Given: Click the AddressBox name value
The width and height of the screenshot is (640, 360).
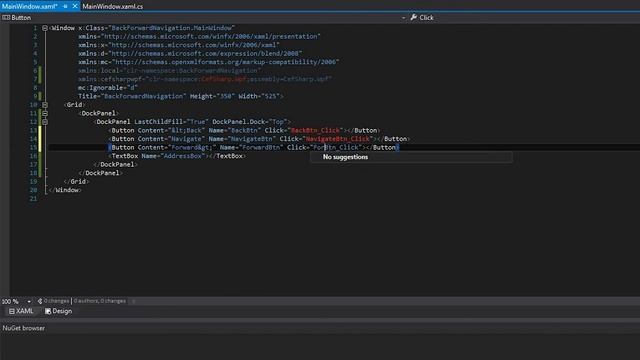Looking at the screenshot, I should [181, 156].
